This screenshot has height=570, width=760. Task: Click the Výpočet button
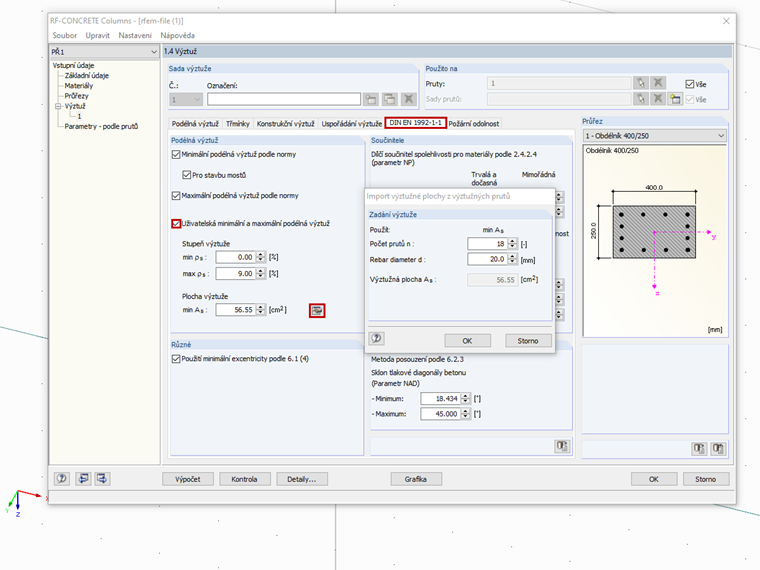[x=188, y=479]
